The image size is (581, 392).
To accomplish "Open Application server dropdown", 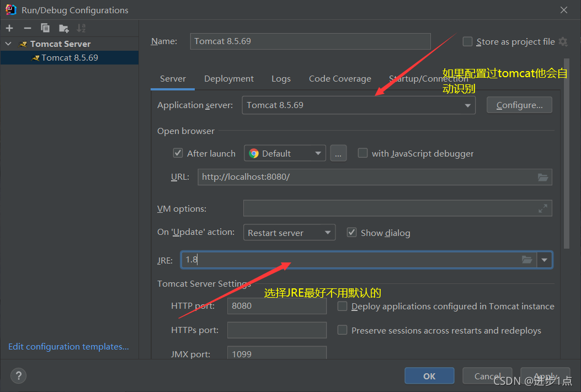I will click(359, 105).
